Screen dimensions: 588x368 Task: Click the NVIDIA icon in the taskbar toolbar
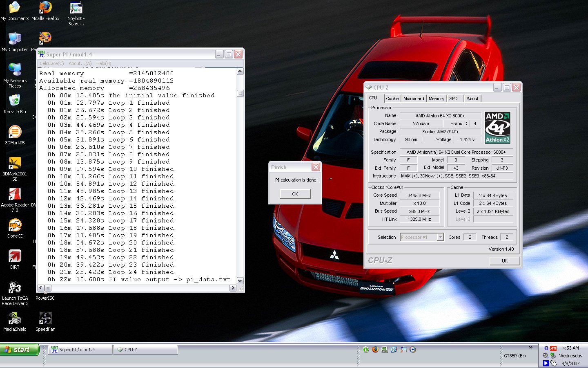[384, 350]
